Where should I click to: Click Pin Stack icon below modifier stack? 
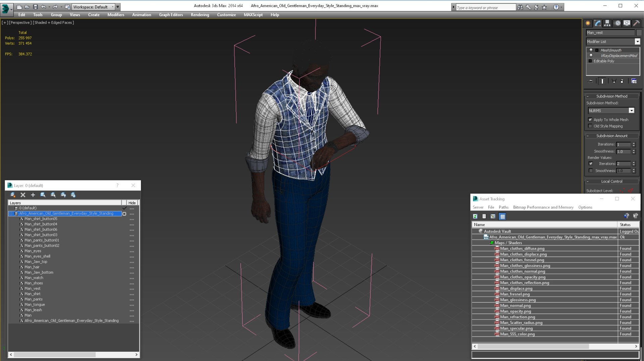pos(591,81)
